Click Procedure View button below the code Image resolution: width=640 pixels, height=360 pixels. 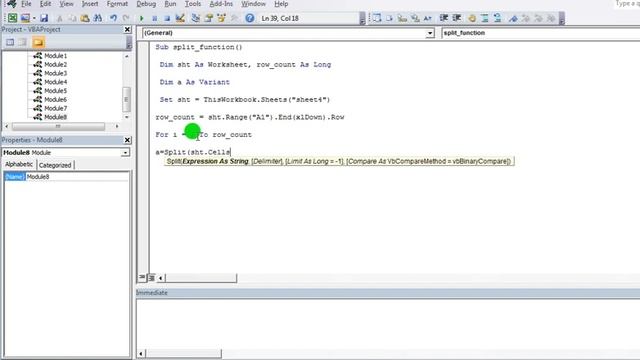pos(142,278)
